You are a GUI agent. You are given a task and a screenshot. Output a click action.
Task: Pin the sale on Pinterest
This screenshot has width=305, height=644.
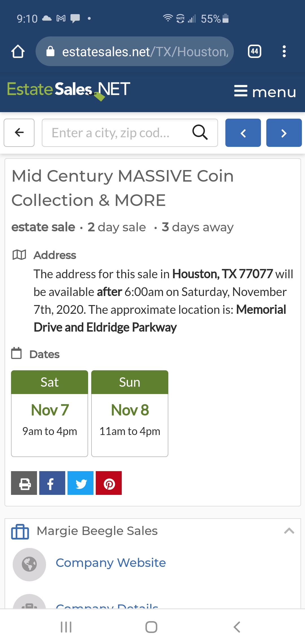[x=109, y=483]
